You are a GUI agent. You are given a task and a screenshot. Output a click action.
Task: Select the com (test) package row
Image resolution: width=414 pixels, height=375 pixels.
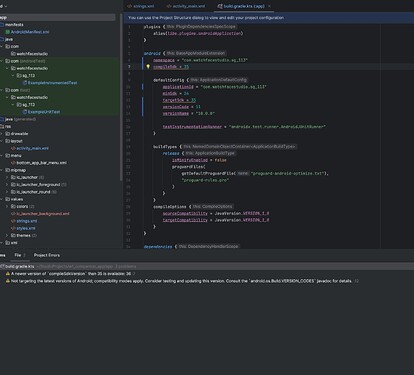[x=59, y=90]
